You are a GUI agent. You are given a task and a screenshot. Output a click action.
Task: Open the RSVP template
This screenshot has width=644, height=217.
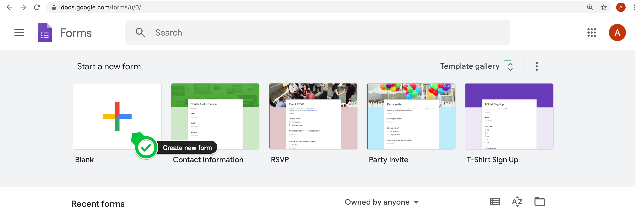coord(313,116)
